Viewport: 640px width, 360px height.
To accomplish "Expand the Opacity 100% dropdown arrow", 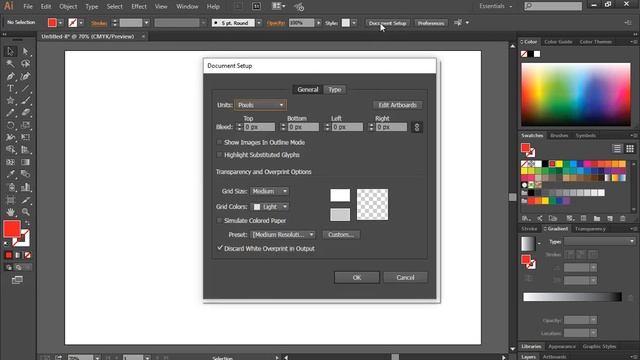I will coord(318,23).
